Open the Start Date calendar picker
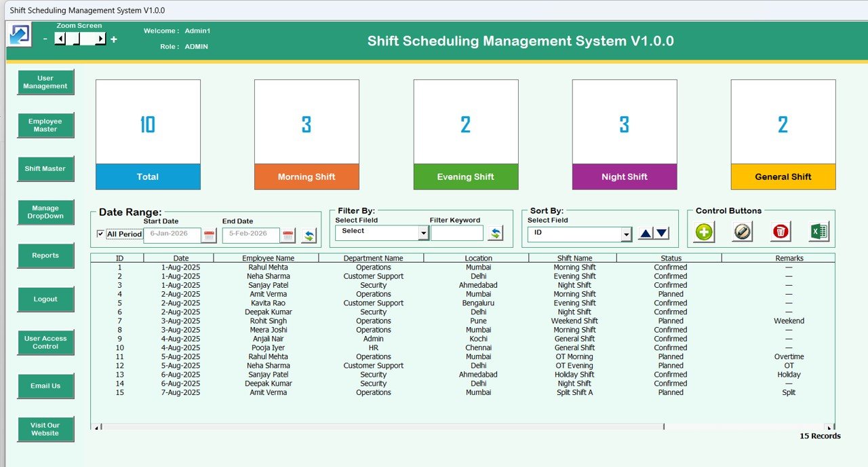The image size is (868, 467). pyautogui.click(x=210, y=236)
